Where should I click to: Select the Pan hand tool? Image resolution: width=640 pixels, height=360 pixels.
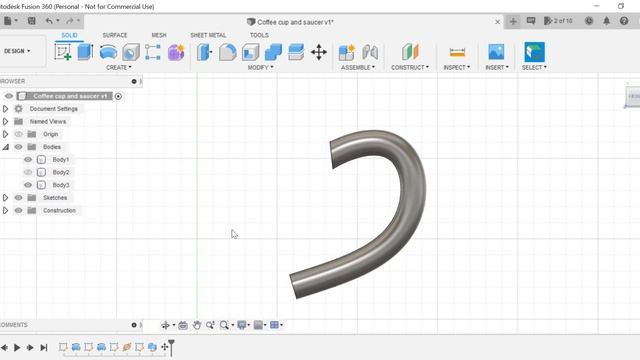click(x=197, y=325)
